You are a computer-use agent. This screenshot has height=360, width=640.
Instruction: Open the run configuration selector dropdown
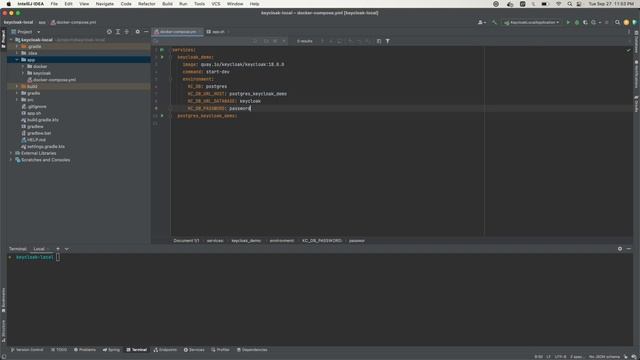tap(531, 22)
